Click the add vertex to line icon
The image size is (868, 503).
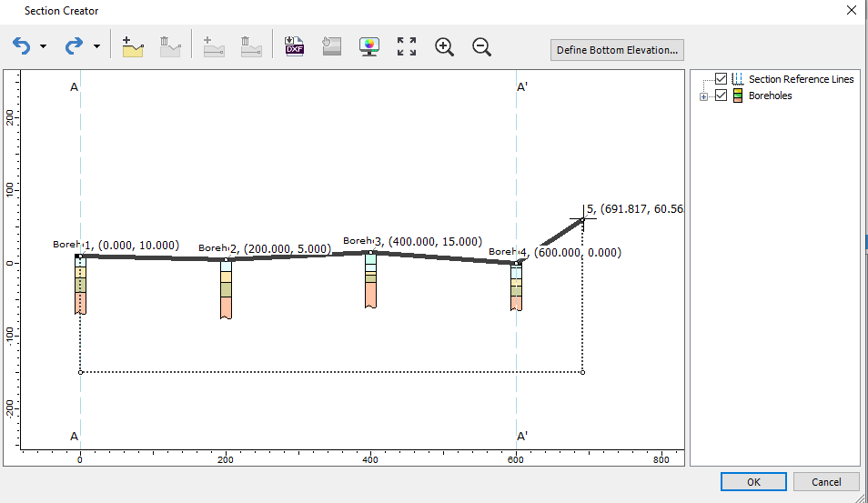(x=214, y=46)
